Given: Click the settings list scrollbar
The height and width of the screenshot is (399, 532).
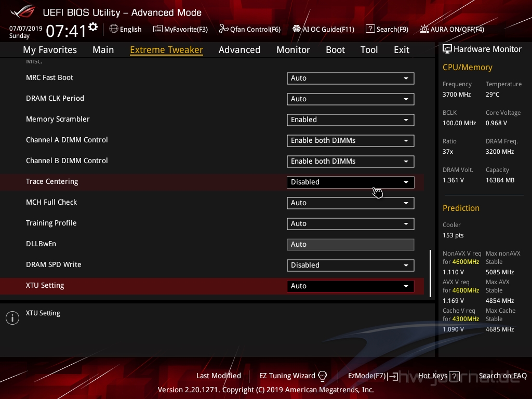Looking at the screenshot, I should pos(430,273).
